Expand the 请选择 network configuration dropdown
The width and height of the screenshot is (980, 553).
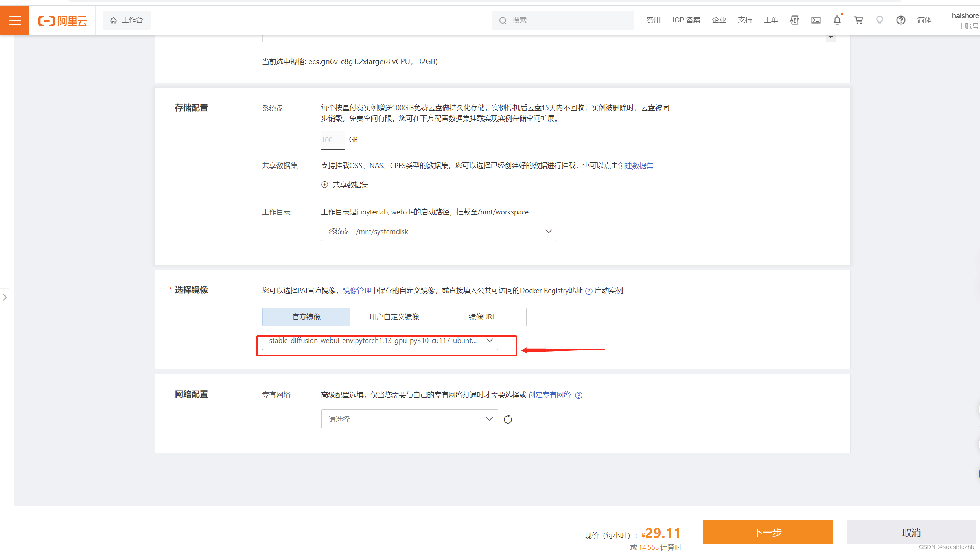pyautogui.click(x=410, y=418)
